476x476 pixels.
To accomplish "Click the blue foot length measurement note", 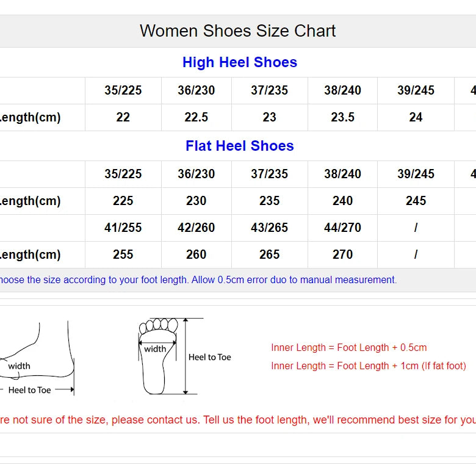I will tap(198, 279).
